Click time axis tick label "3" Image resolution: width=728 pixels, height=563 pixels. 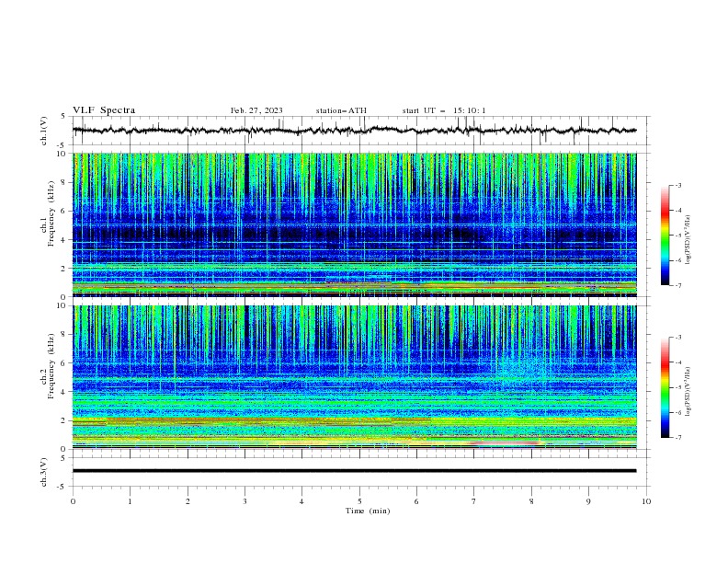tap(245, 501)
